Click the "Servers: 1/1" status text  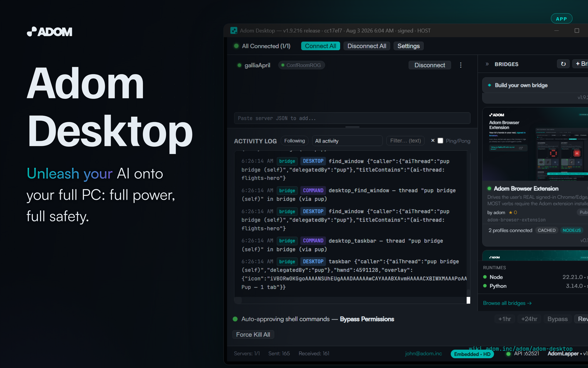tap(247, 354)
